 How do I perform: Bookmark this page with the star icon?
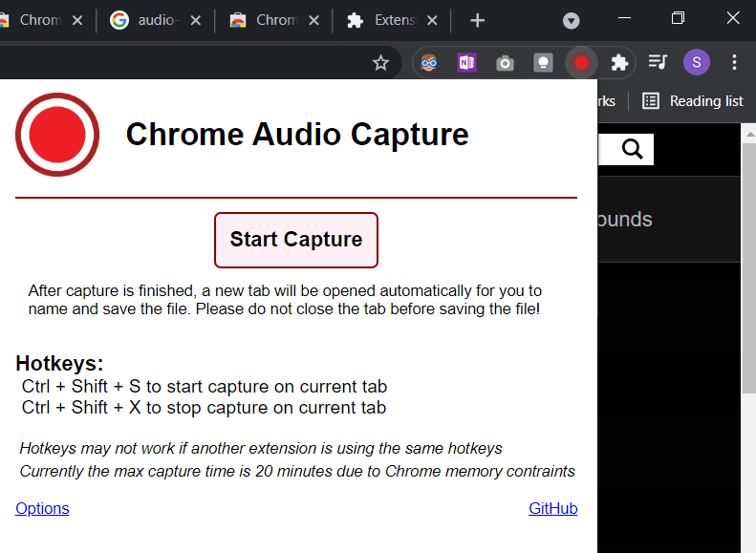[x=380, y=63]
